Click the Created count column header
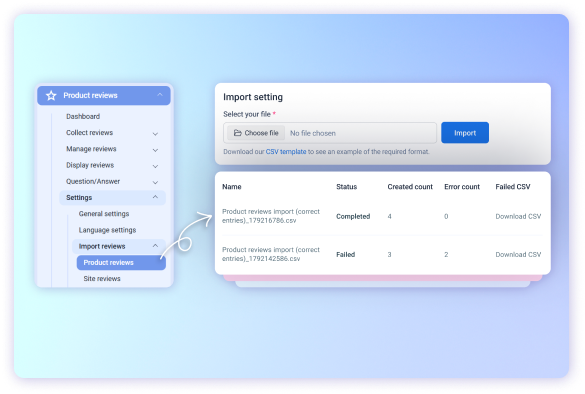 (410, 187)
